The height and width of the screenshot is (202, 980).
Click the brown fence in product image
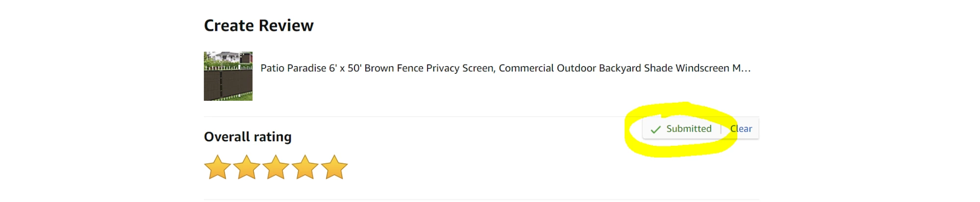coord(228,86)
